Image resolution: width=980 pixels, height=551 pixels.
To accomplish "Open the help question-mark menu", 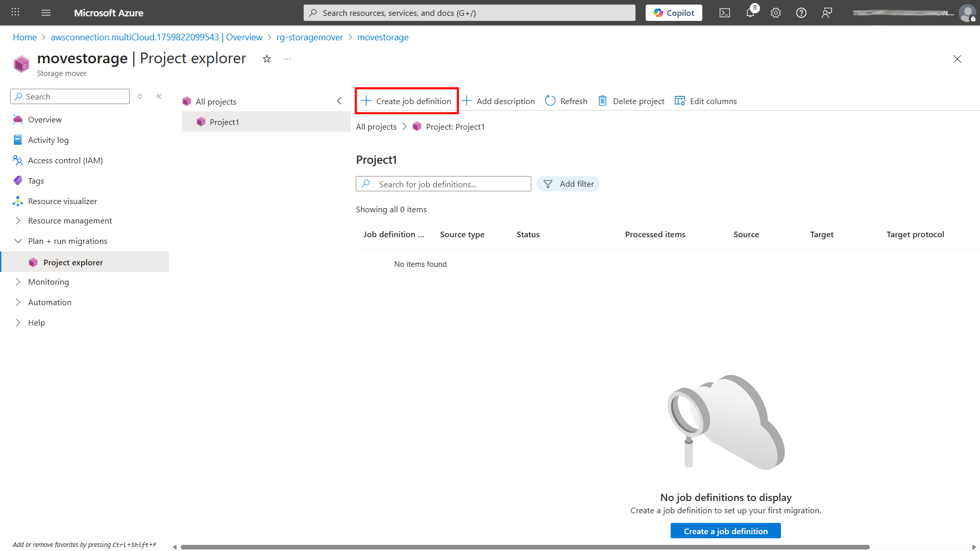I will tap(801, 13).
